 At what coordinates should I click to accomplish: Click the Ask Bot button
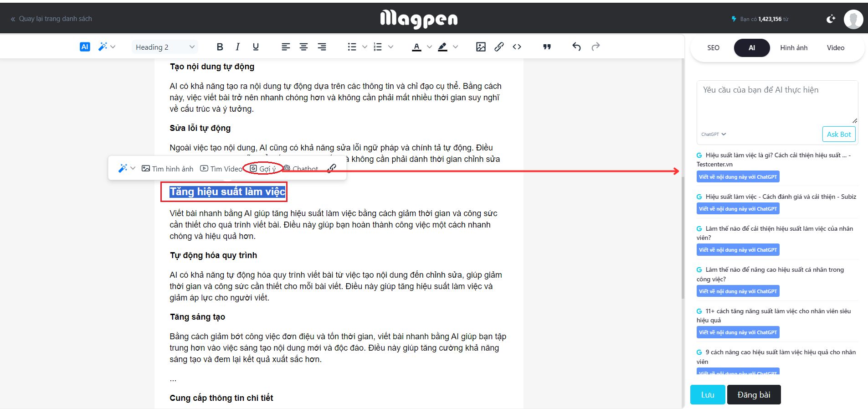[x=839, y=134]
